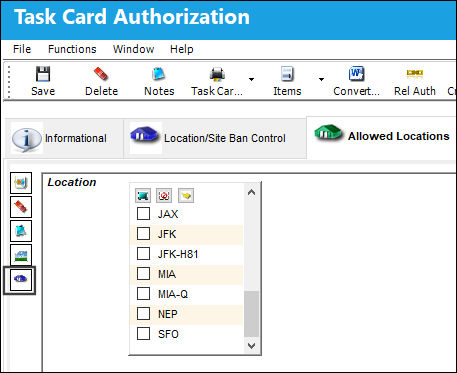This screenshot has height=373, width=457.
Task: Click the teal select-all icon above JAX
Action: point(143,195)
